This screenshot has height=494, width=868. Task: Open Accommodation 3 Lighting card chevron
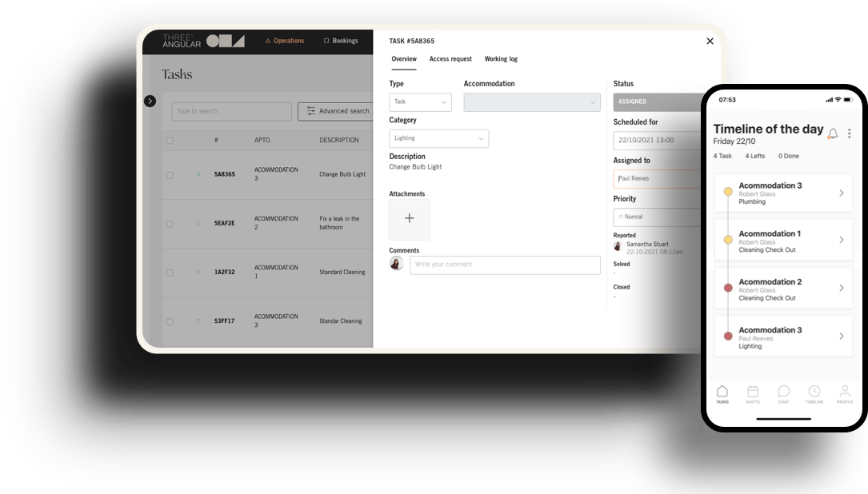(x=842, y=337)
